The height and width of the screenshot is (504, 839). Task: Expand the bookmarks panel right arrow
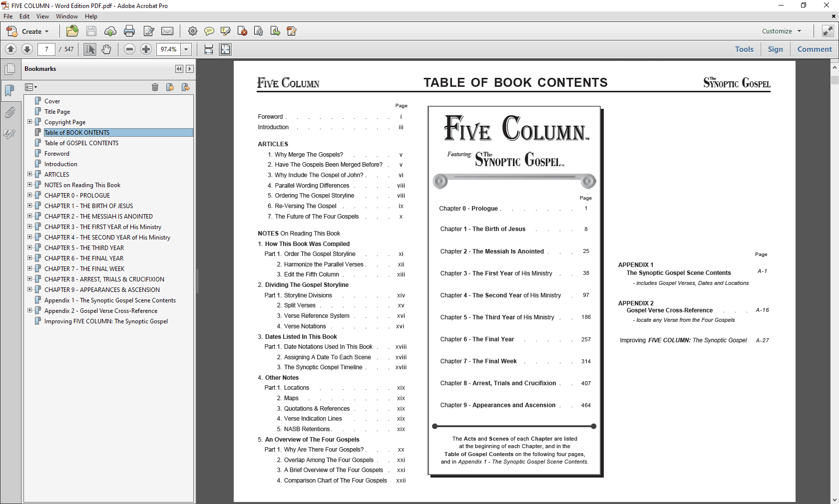click(189, 69)
